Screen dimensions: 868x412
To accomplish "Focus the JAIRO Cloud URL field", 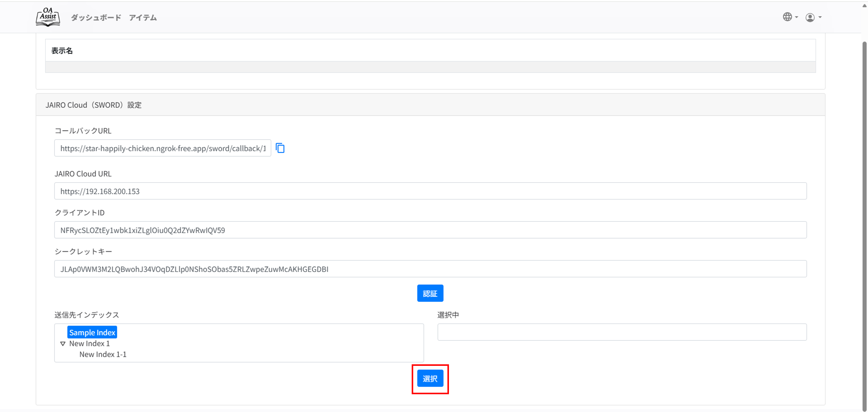I will pyautogui.click(x=430, y=191).
